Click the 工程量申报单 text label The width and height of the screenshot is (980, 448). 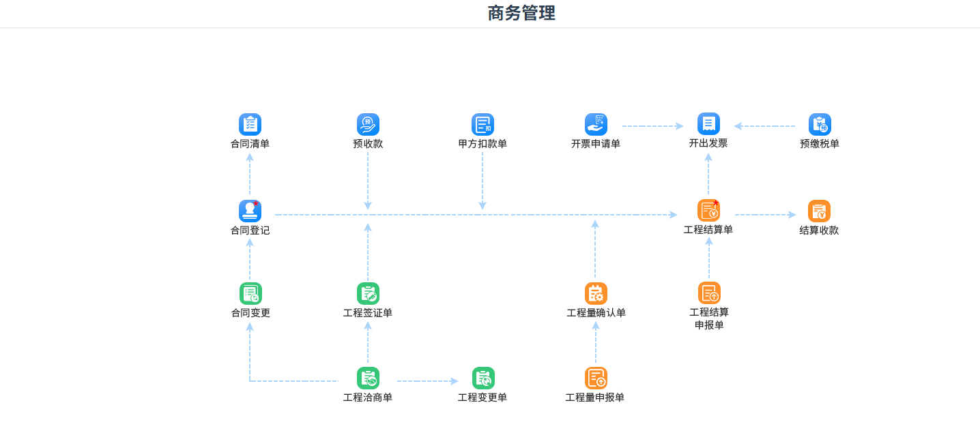pos(595,398)
